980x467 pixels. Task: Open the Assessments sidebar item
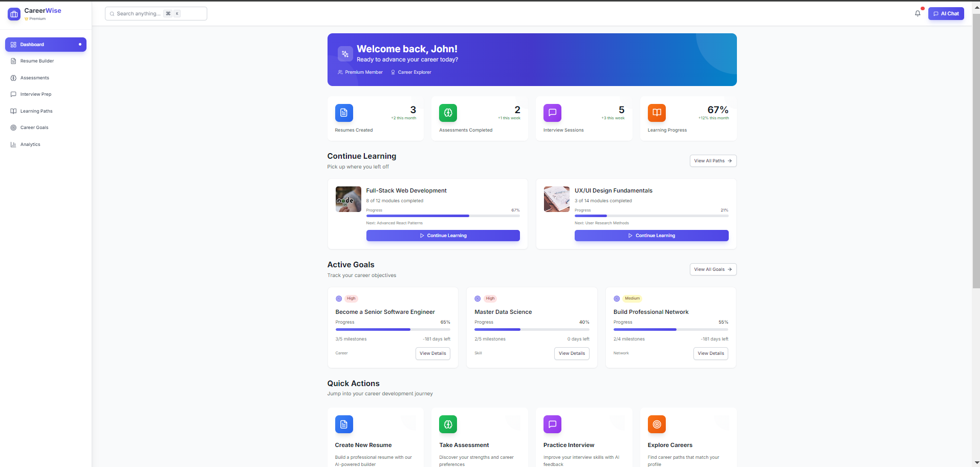[46, 78]
